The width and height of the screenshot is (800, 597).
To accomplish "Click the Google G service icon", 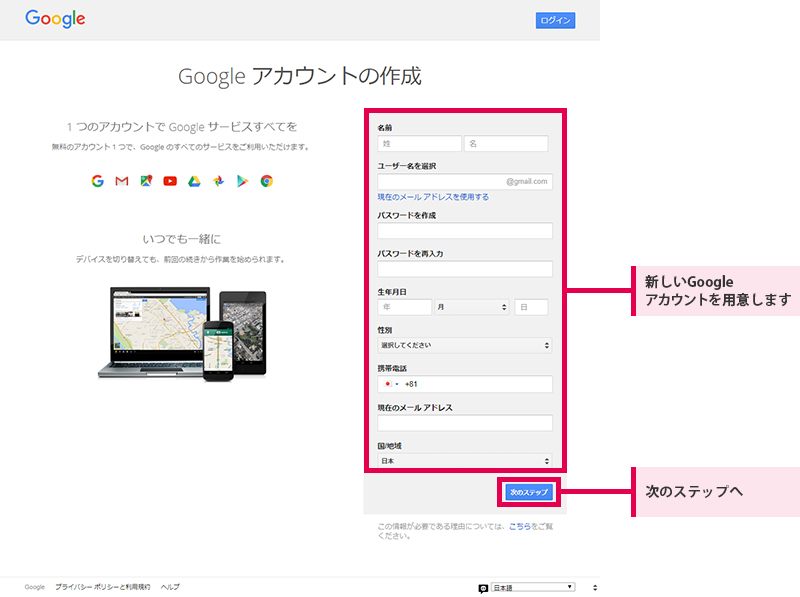I will click(x=97, y=181).
